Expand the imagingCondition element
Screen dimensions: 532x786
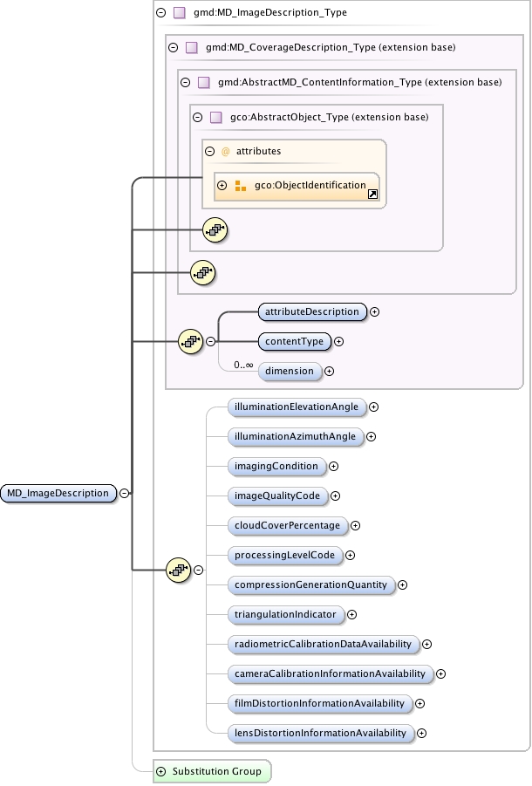(333, 466)
